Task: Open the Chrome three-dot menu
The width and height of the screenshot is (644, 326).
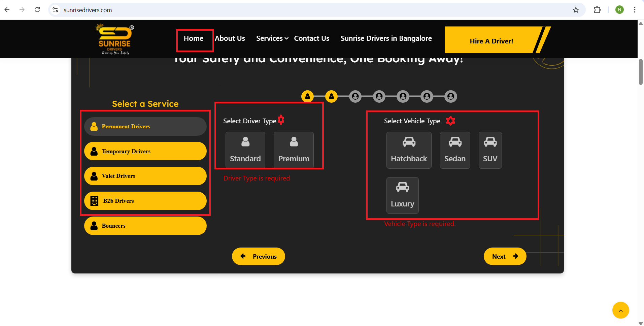Action: tap(635, 10)
